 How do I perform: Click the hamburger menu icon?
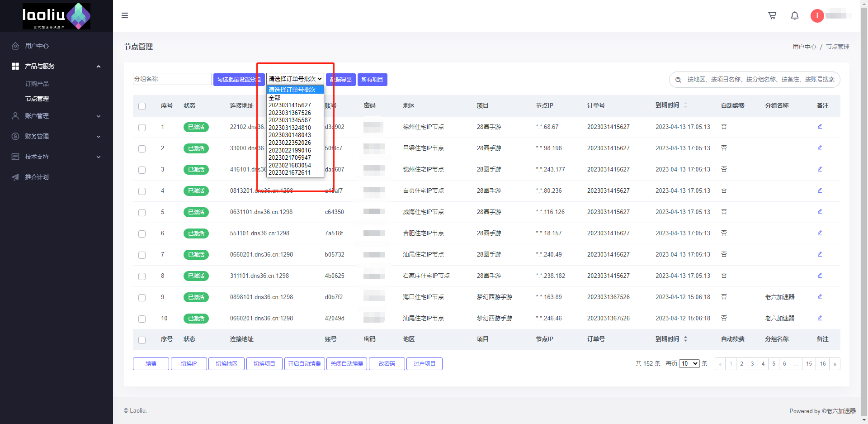(x=125, y=15)
